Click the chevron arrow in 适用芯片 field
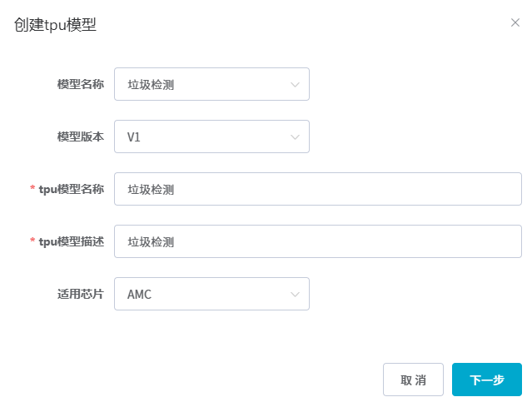 [x=295, y=294]
